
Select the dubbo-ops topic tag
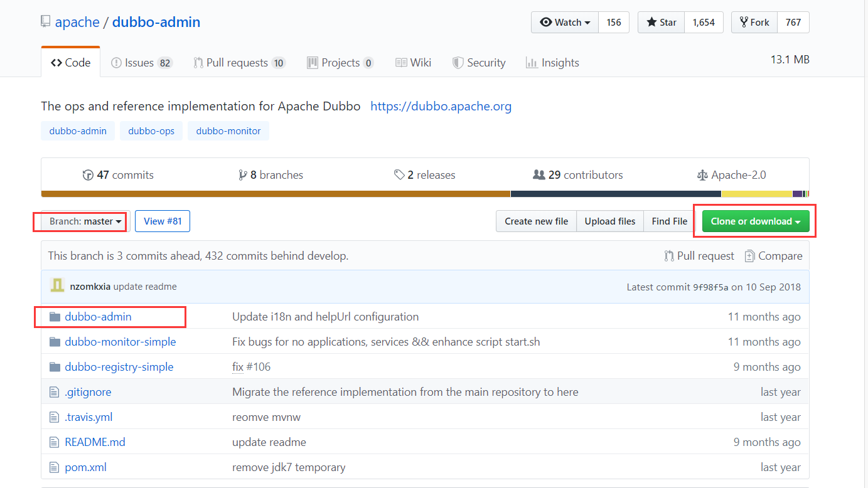[x=151, y=131]
